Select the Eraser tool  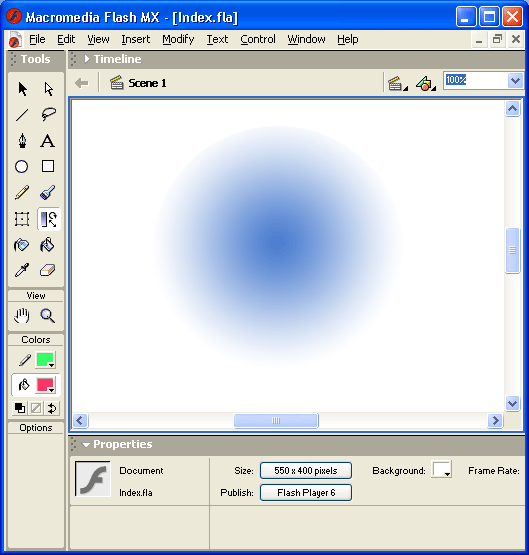[47, 270]
